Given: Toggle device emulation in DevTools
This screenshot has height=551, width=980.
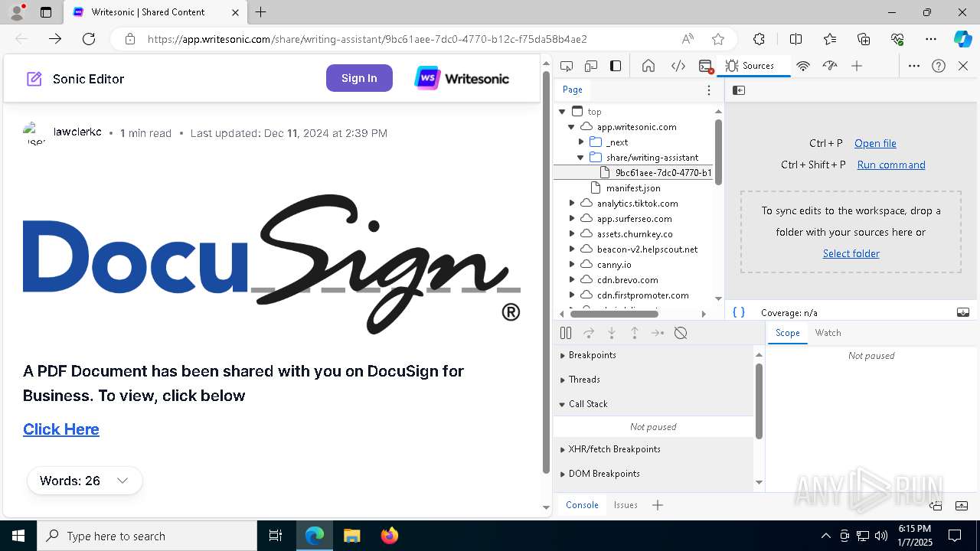Looking at the screenshot, I should tap(591, 66).
